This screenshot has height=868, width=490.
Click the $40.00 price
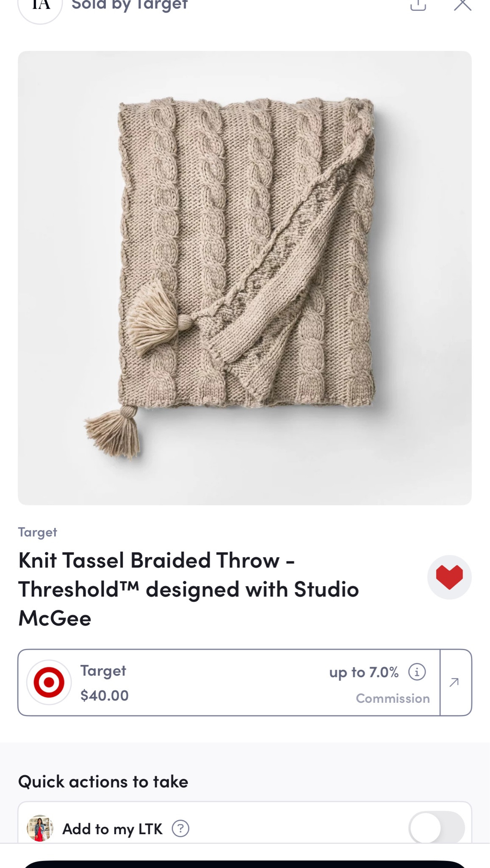coord(105,696)
